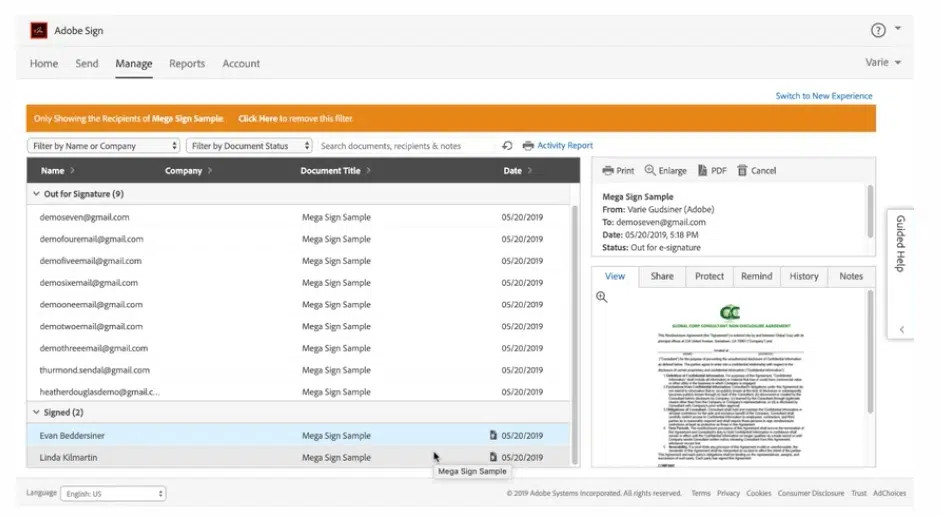Viewport: 941px width, 516px height.
Task: Select demofiveemail@gmail.com row
Action: (298, 260)
